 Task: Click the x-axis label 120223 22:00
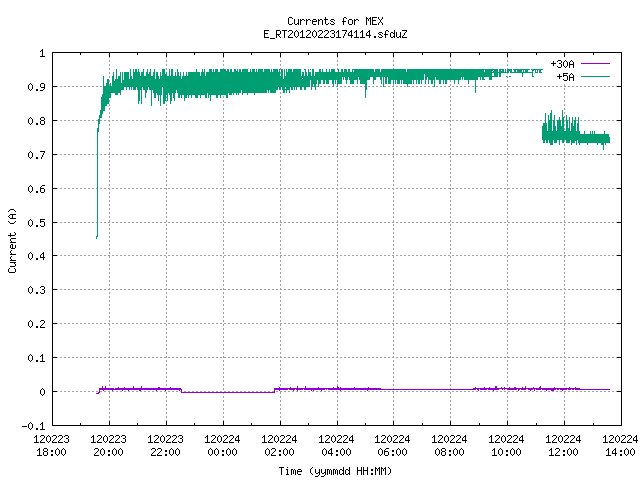click(x=165, y=446)
